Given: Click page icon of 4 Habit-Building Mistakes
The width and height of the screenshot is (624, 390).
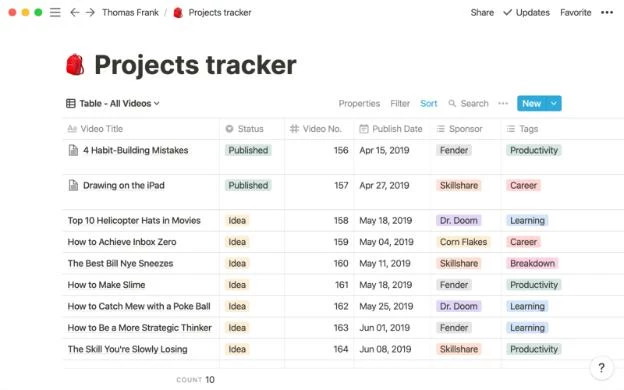Looking at the screenshot, I should tap(73, 150).
